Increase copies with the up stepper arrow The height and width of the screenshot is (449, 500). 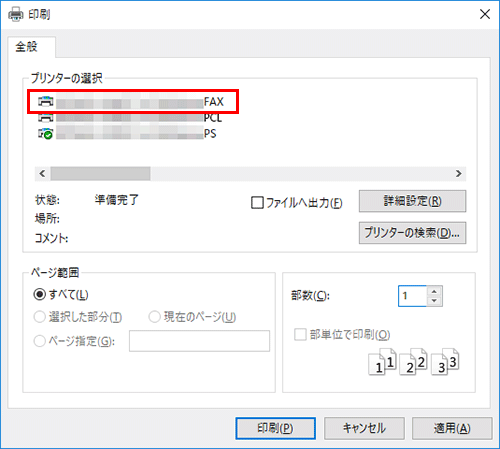click(x=434, y=291)
